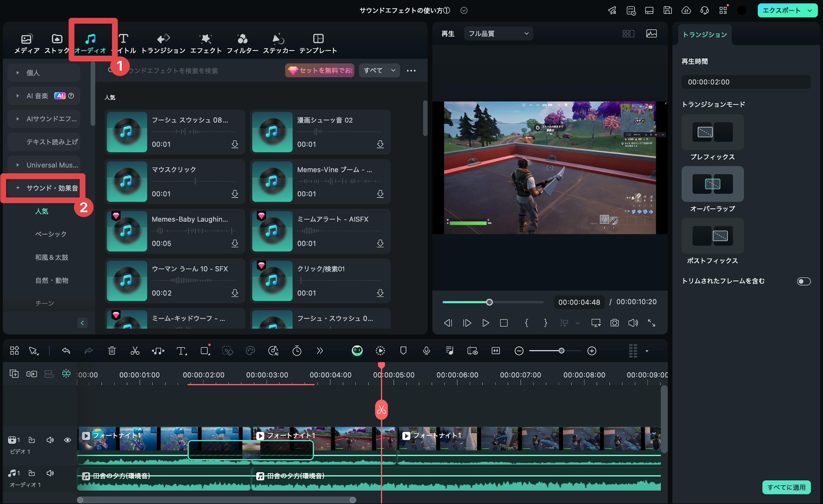Image resolution: width=823 pixels, height=504 pixels.
Task: Open preview volume speaker icon
Action: tap(633, 323)
